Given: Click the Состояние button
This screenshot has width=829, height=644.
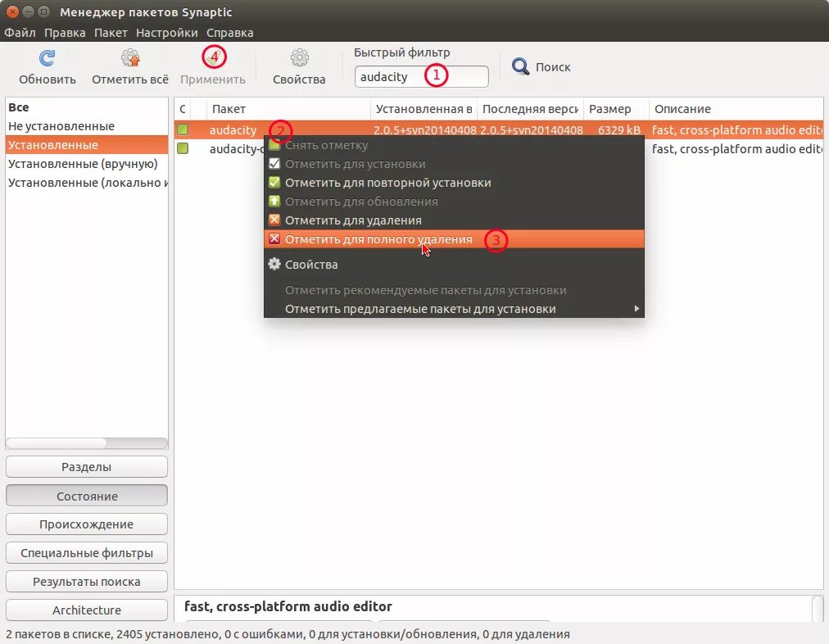Looking at the screenshot, I should [x=87, y=496].
